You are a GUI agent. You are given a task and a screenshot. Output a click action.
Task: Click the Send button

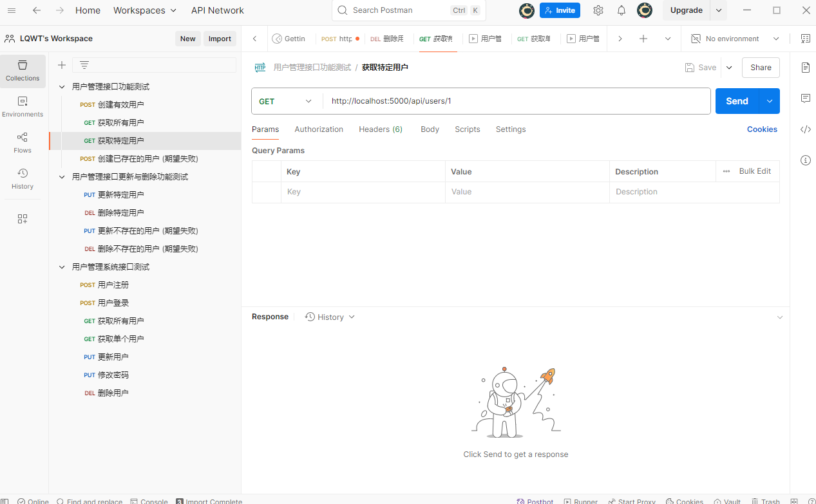736,101
